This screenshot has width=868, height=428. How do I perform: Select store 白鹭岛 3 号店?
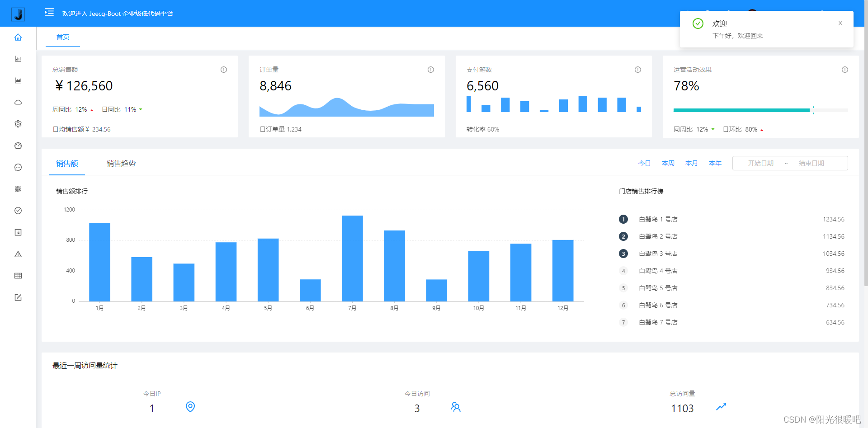tap(658, 254)
